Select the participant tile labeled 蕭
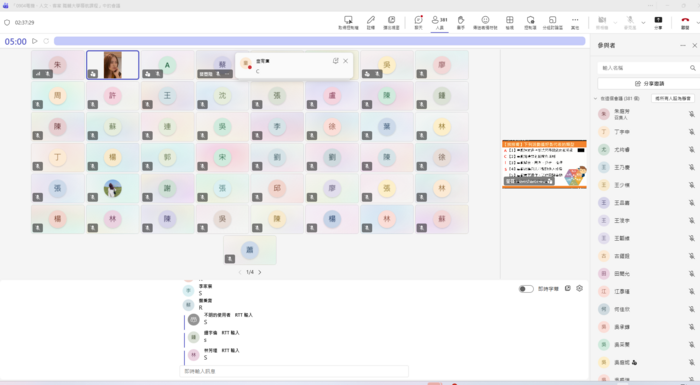This screenshot has height=385, width=700. pyautogui.click(x=250, y=250)
